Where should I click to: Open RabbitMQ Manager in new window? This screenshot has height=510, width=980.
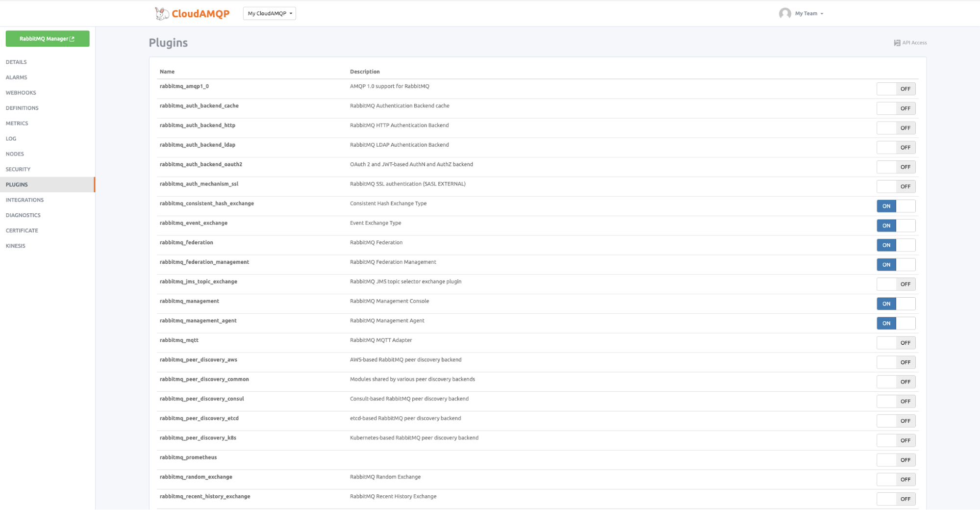click(x=48, y=39)
